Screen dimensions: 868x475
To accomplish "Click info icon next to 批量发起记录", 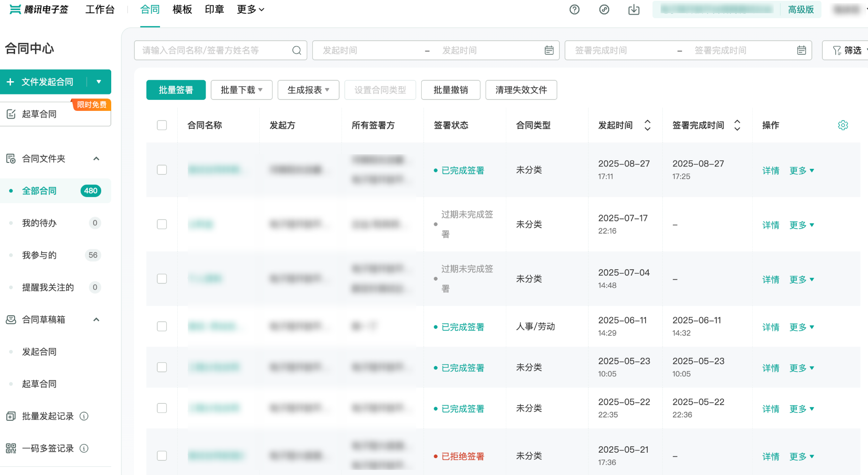I will coord(84,416).
